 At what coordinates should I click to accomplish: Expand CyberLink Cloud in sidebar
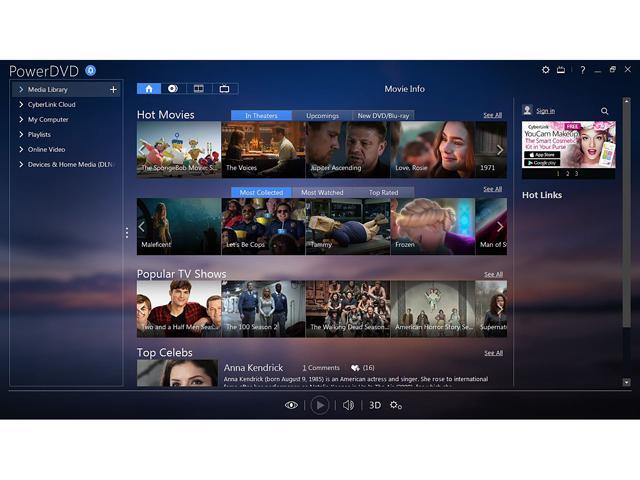[21, 104]
